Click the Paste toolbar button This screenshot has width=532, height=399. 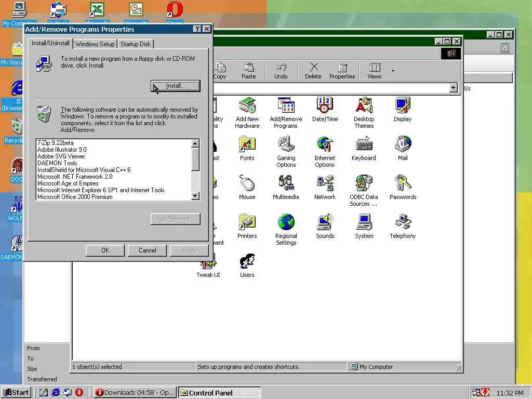click(x=249, y=71)
